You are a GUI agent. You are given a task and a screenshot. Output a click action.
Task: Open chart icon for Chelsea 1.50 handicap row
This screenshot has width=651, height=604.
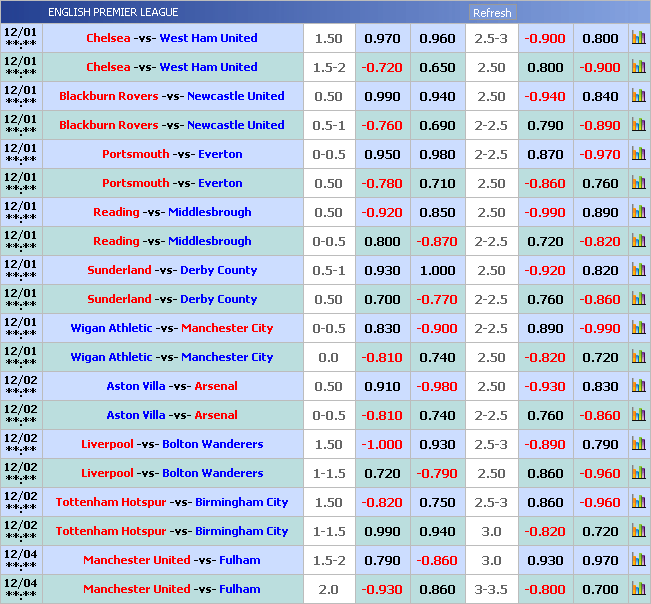click(x=638, y=39)
